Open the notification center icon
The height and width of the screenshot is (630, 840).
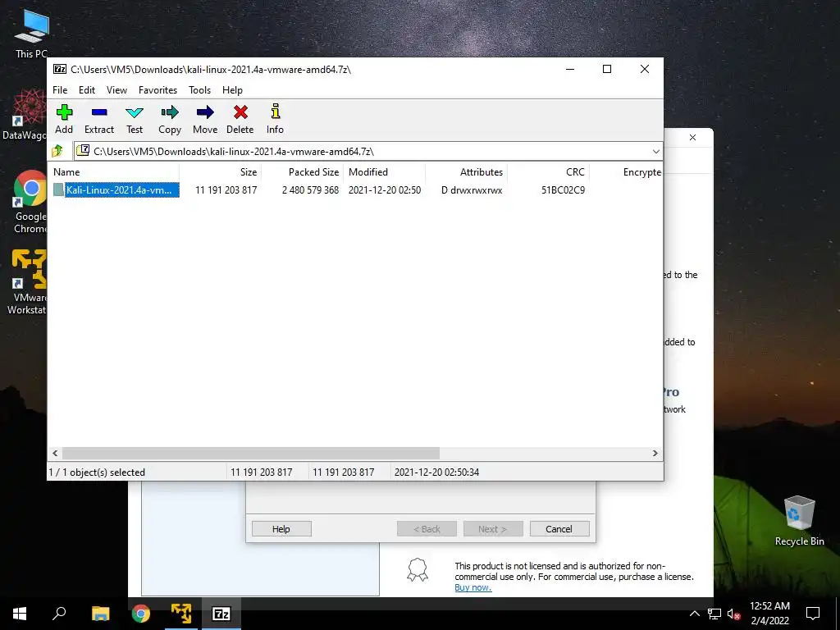coord(813,614)
